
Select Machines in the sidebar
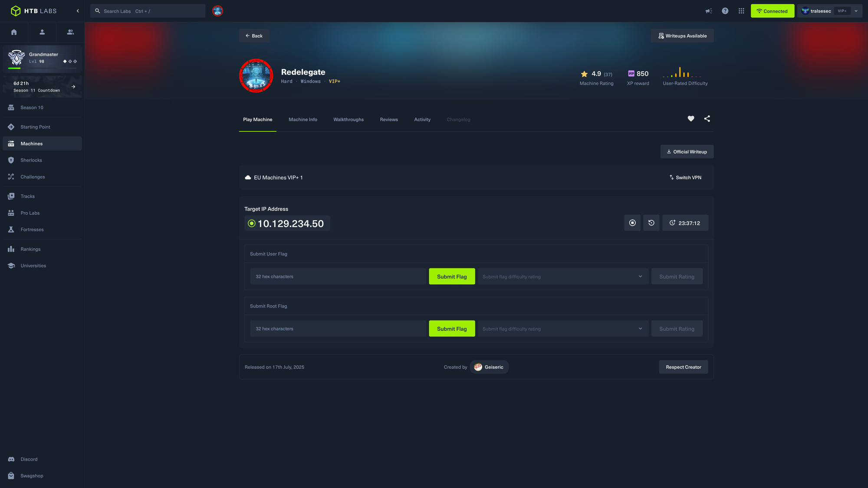pyautogui.click(x=42, y=144)
